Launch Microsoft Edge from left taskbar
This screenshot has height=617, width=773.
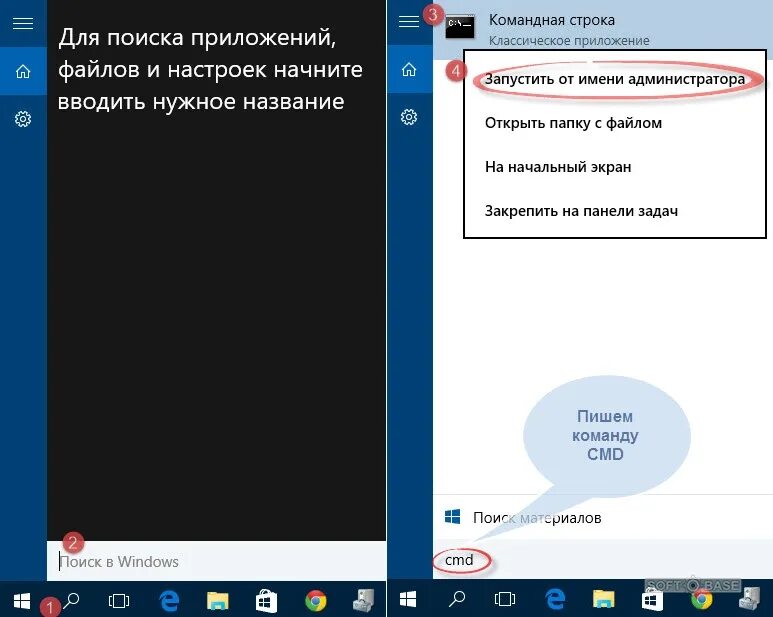click(169, 601)
